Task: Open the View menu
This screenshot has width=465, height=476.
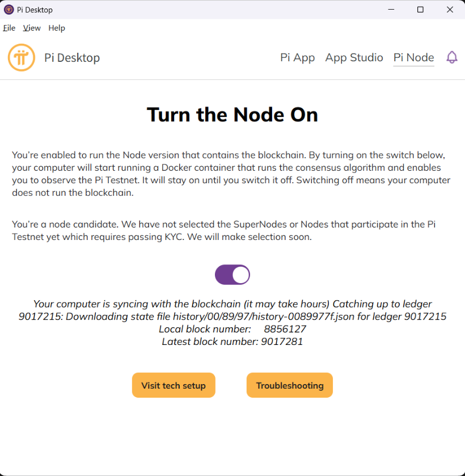Action: (32, 28)
